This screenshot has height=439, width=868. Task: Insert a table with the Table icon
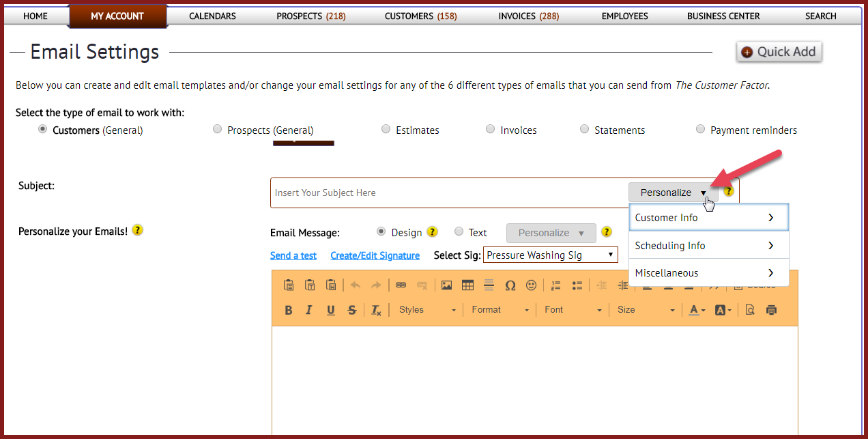pos(467,285)
